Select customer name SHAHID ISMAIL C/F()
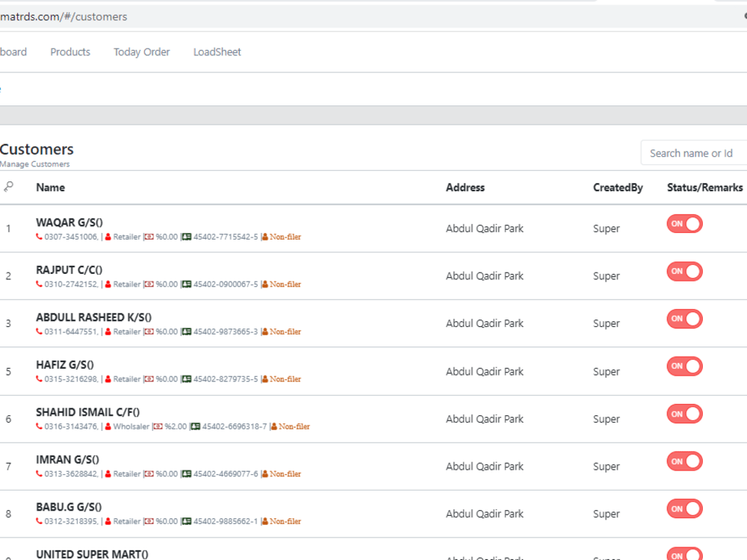Image resolution: width=747 pixels, height=560 pixels. click(87, 412)
